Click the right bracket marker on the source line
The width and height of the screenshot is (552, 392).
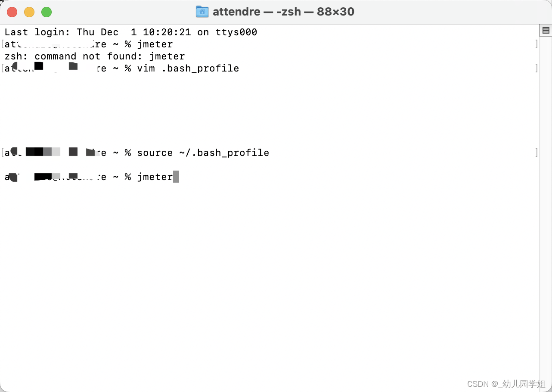tap(536, 152)
